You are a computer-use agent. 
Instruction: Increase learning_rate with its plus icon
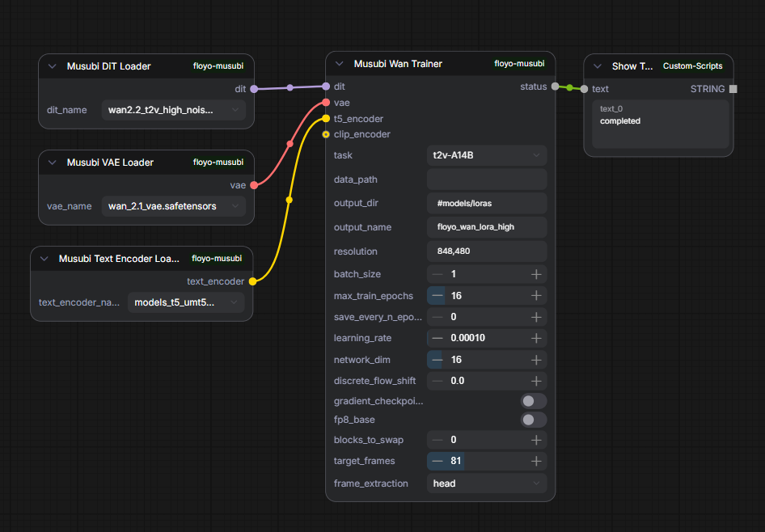[x=535, y=338]
